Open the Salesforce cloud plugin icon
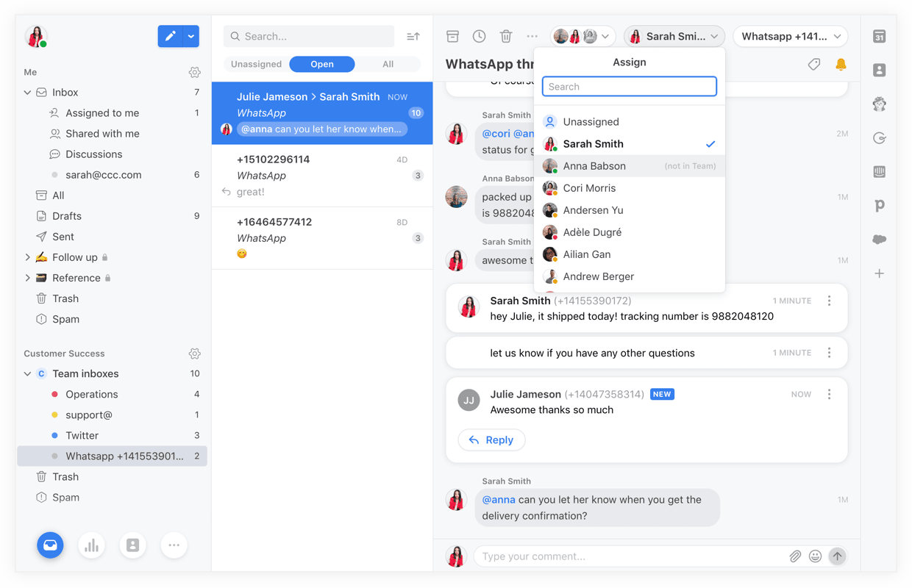Viewport: 912px width, 588px height. coord(880,240)
